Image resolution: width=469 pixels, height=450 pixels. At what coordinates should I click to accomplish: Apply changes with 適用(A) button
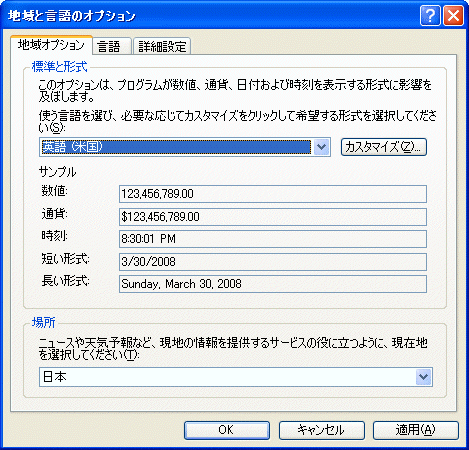(x=416, y=430)
